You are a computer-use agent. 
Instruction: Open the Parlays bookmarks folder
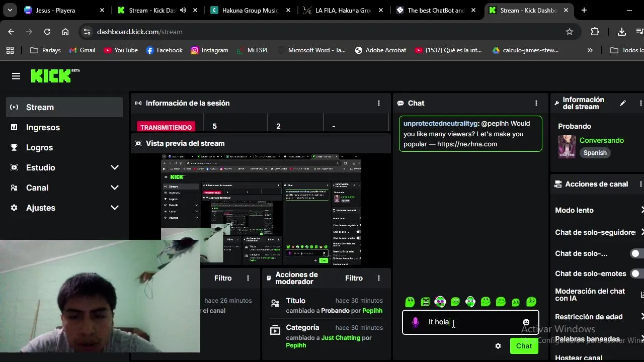[x=46, y=50]
